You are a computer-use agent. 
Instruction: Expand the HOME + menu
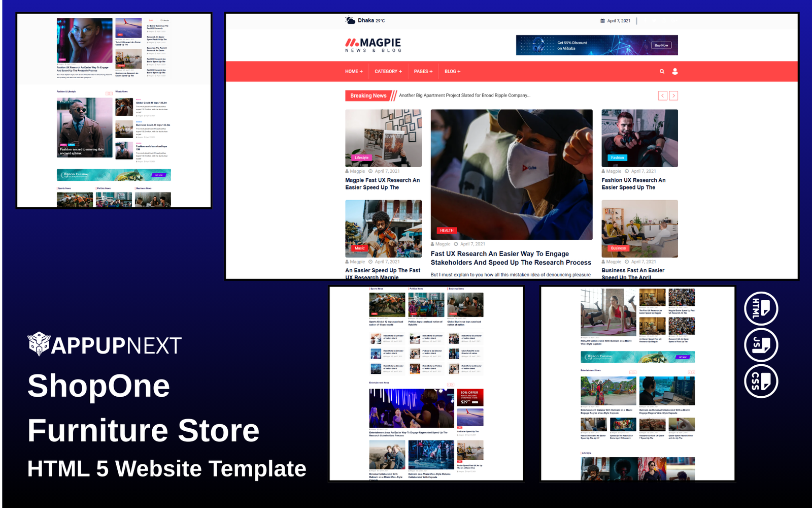pyautogui.click(x=354, y=72)
